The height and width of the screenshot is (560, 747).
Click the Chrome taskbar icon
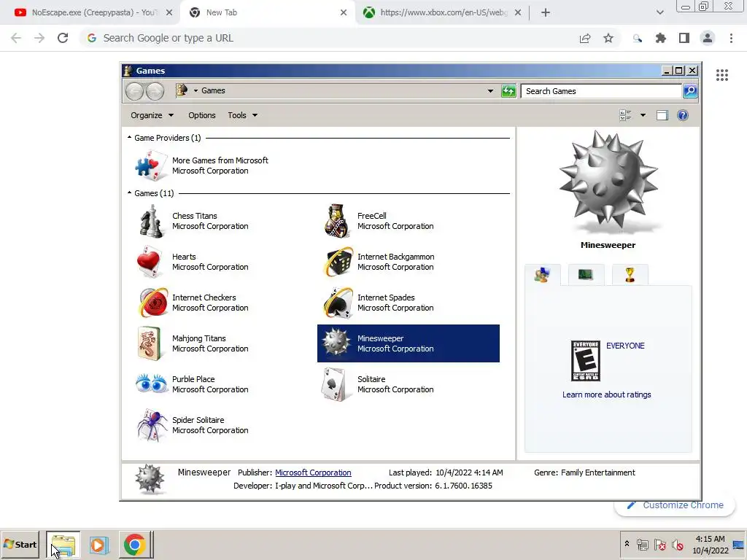pos(135,545)
